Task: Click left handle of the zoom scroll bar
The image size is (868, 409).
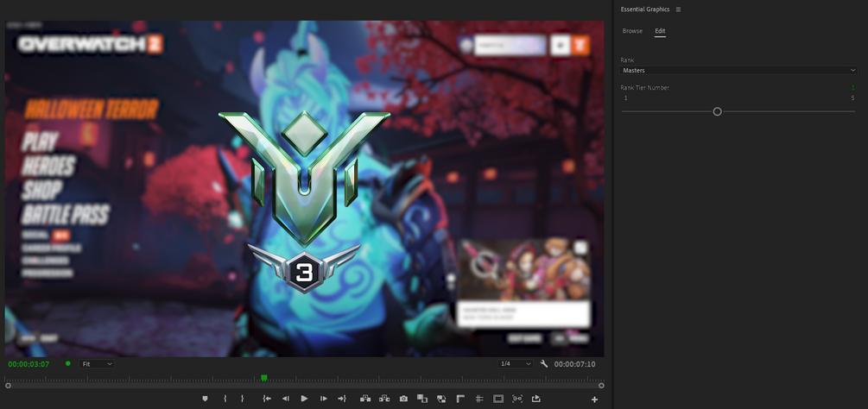Action: coord(8,386)
